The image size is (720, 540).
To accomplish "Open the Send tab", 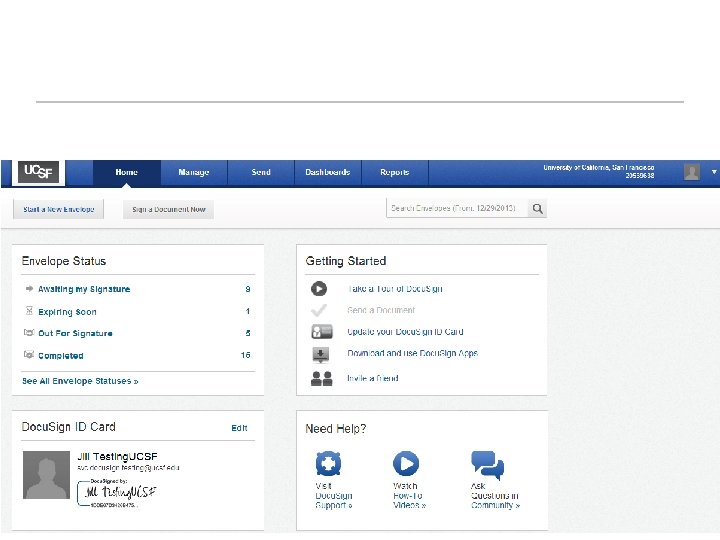I will [x=261, y=173].
